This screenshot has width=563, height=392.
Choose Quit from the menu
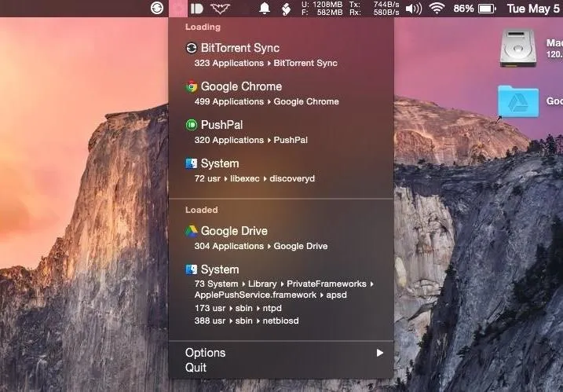(x=281, y=368)
